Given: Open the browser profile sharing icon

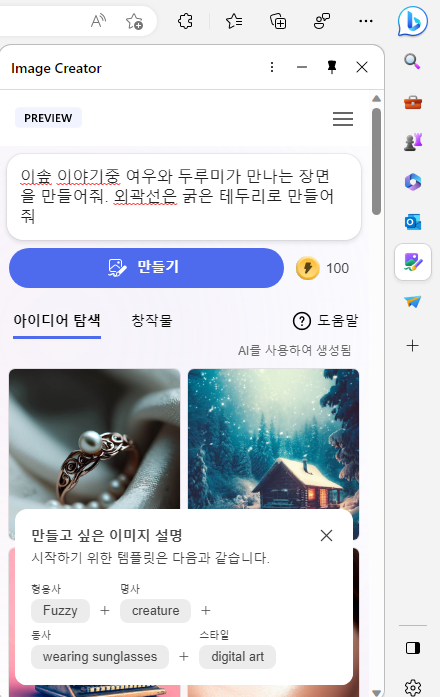Looking at the screenshot, I should point(322,20).
